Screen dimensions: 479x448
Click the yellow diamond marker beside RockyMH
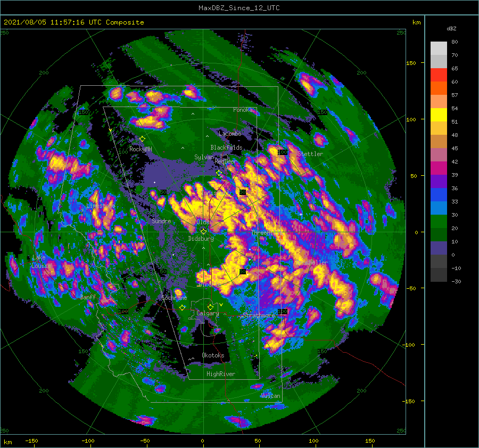(x=142, y=139)
